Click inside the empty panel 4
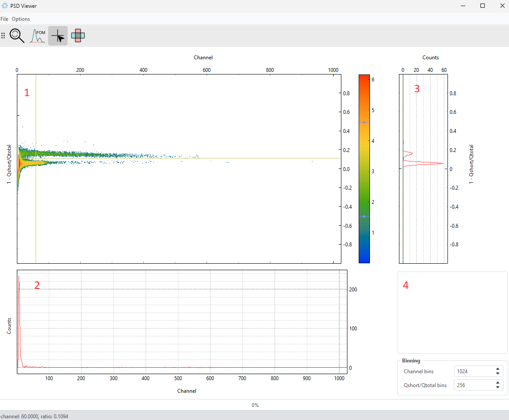The width and height of the screenshot is (509, 420). point(452,312)
